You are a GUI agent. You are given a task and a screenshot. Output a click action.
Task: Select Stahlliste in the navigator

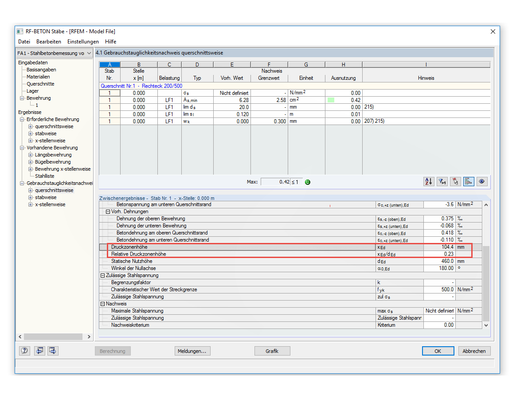pyautogui.click(x=45, y=176)
